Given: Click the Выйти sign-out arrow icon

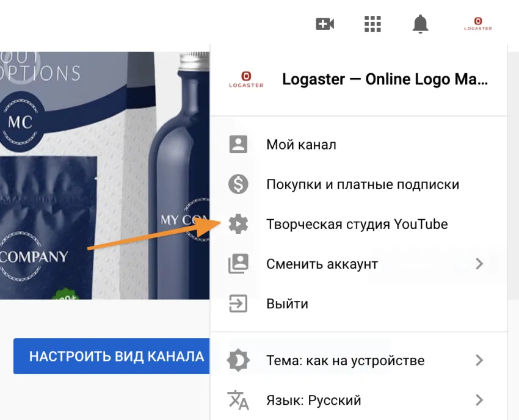Looking at the screenshot, I should click(238, 303).
